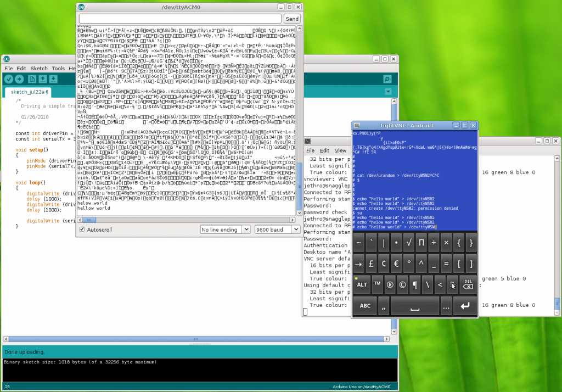Viewport: 562px width, 392px height.
Task: Tap the DEL backspace key
Action: (468, 285)
